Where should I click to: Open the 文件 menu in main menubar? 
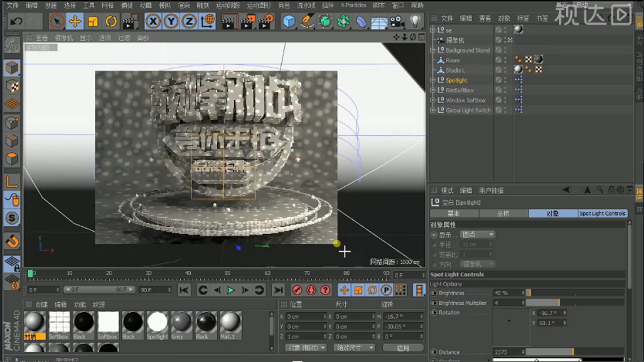click(12, 5)
